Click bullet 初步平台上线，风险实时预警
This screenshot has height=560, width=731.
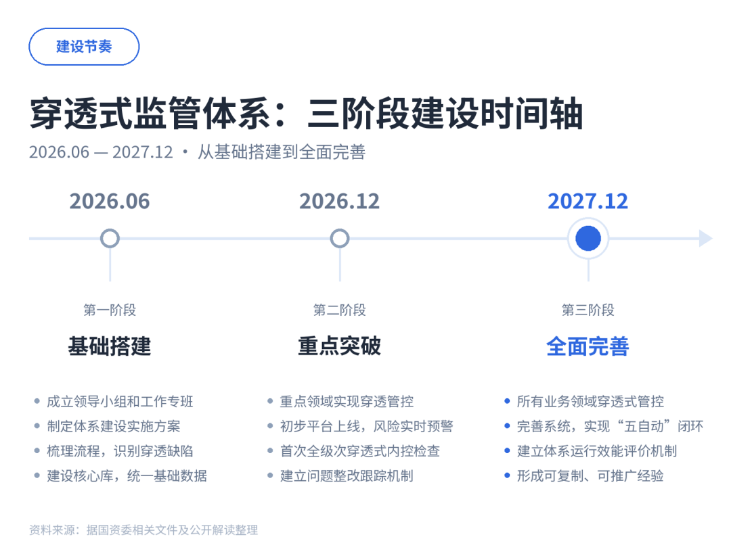(x=366, y=426)
